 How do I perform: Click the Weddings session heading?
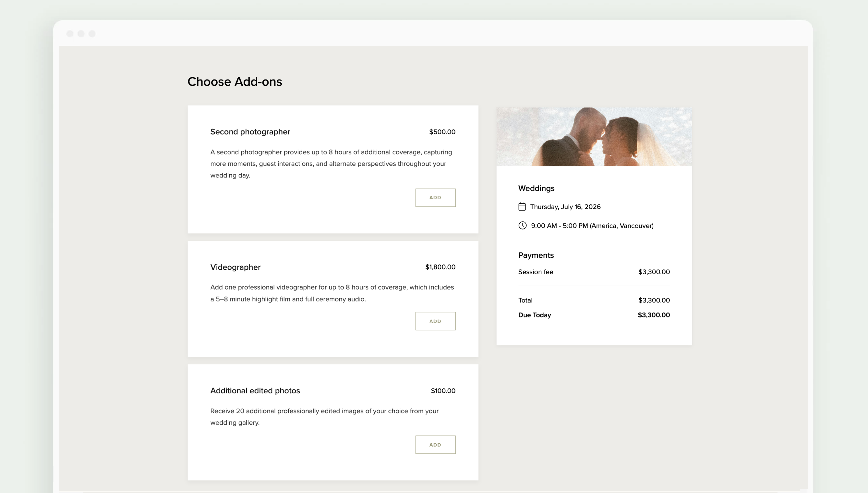tap(536, 188)
